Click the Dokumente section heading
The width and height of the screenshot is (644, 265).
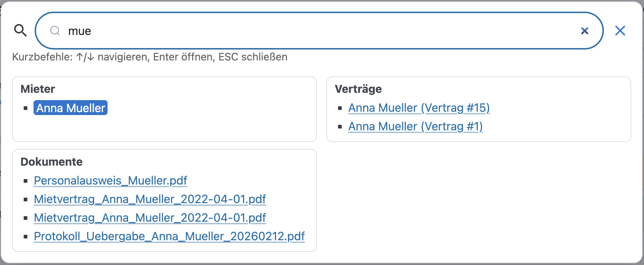click(x=52, y=162)
